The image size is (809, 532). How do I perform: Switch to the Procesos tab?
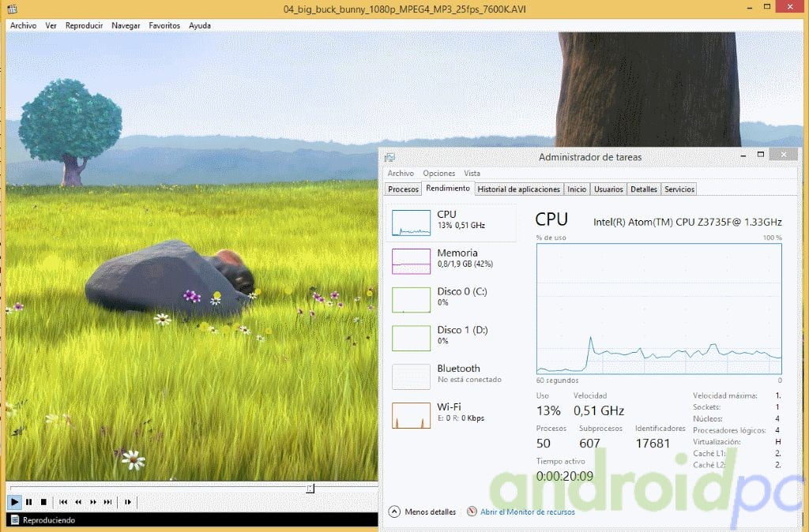[x=403, y=189]
